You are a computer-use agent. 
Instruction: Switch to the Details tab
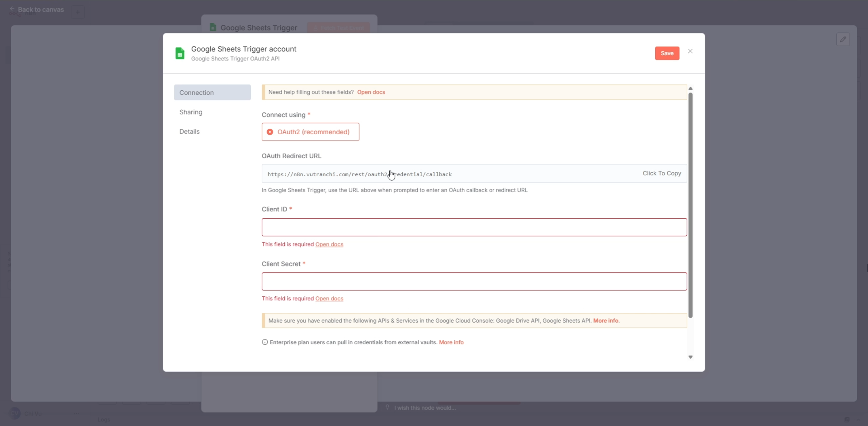click(189, 131)
